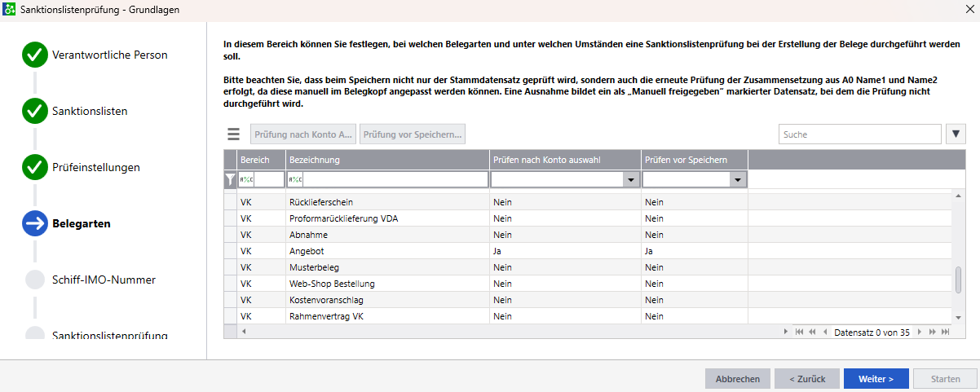Image resolution: width=980 pixels, height=392 pixels.
Task: Click horizontal scrollbar track under grid
Action: (x=514, y=332)
